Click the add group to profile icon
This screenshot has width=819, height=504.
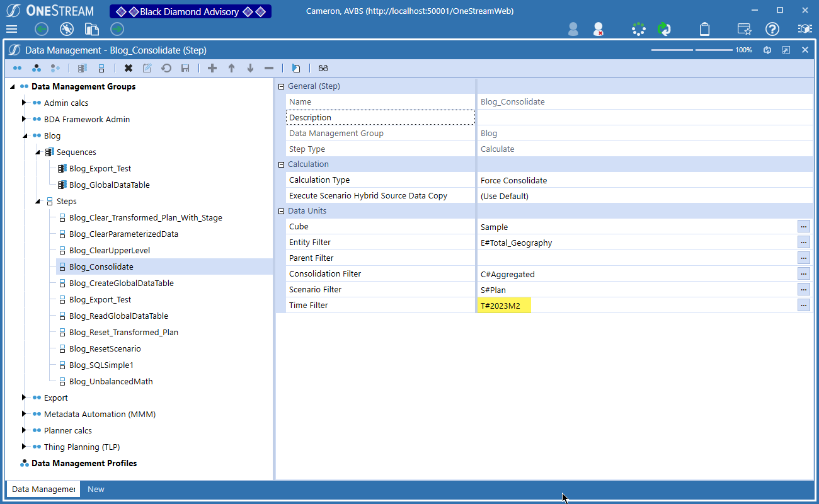point(55,68)
